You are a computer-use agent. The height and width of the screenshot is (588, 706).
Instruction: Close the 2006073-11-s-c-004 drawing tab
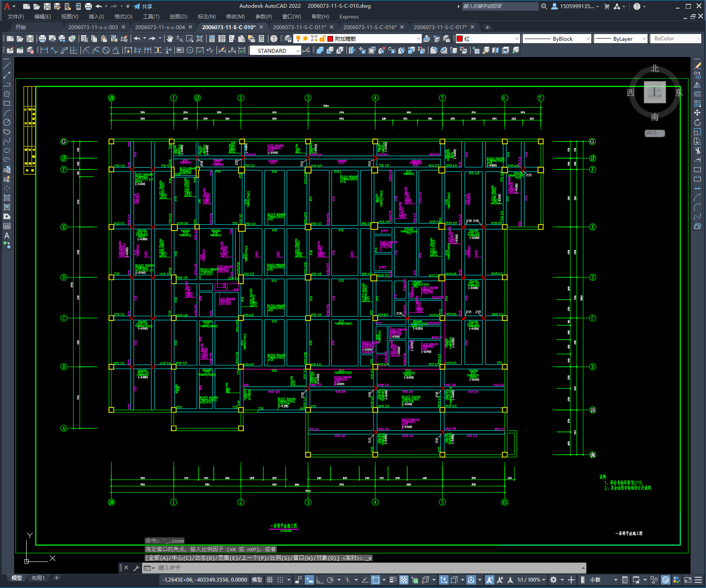coord(191,27)
